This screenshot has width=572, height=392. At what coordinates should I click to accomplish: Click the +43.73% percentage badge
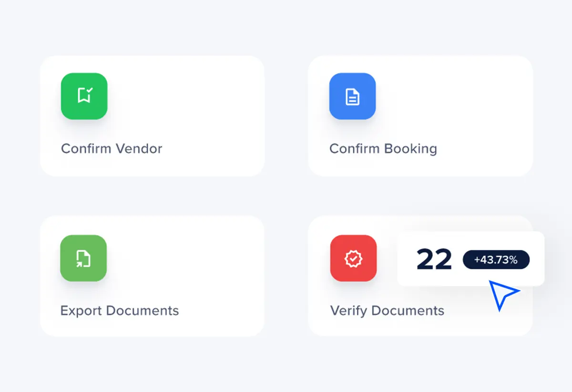pyautogui.click(x=496, y=260)
